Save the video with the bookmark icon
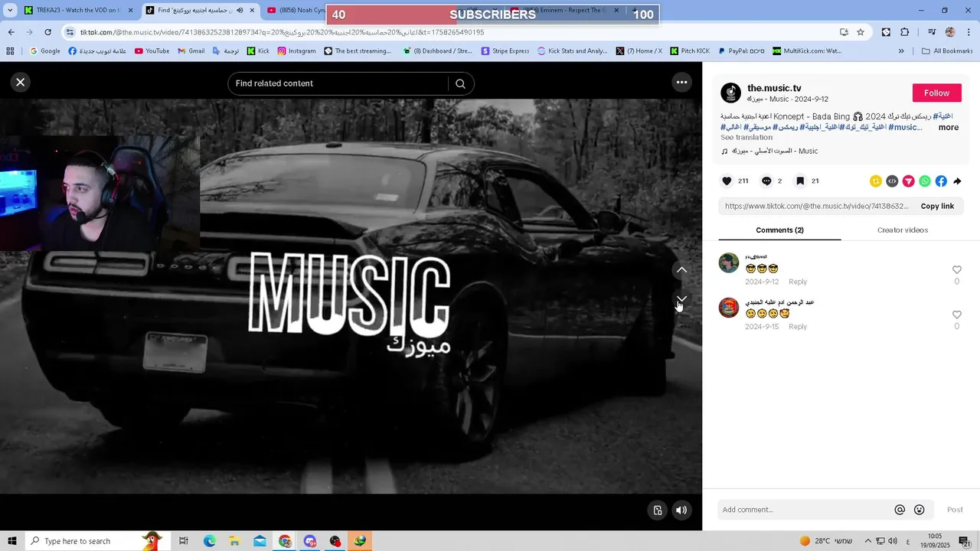Screen dimensions: 980x551 click(x=799, y=181)
